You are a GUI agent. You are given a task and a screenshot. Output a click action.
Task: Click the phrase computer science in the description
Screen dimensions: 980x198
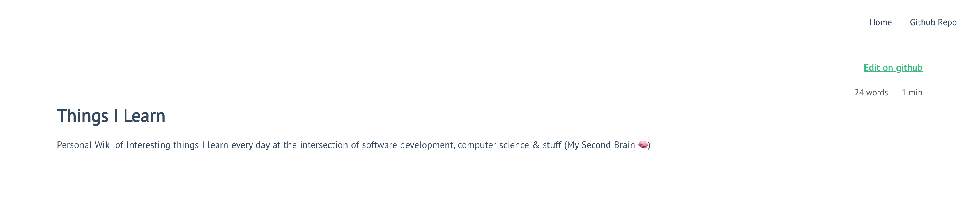click(493, 145)
